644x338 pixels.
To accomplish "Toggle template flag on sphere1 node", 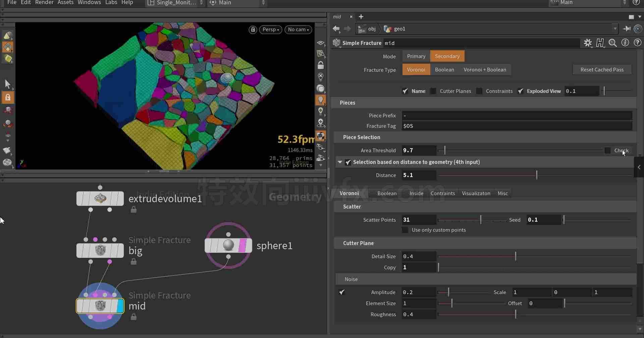I will click(242, 245).
